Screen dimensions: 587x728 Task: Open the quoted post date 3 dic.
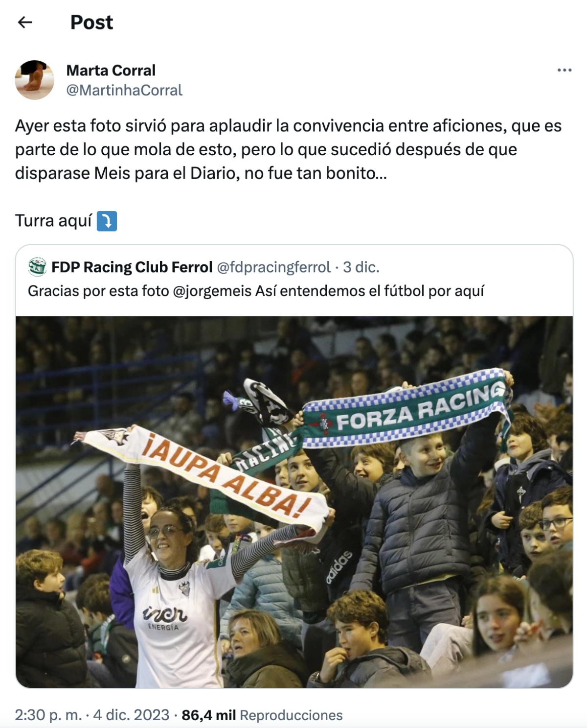tap(361, 267)
